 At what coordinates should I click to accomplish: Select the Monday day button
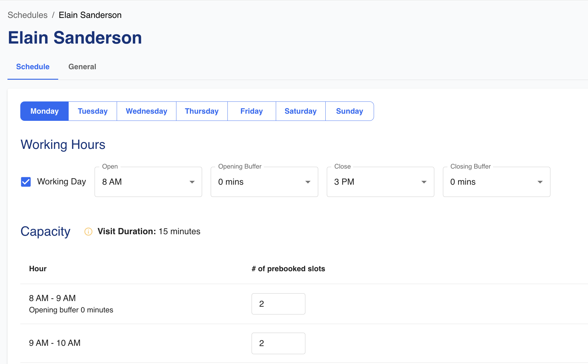point(44,111)
